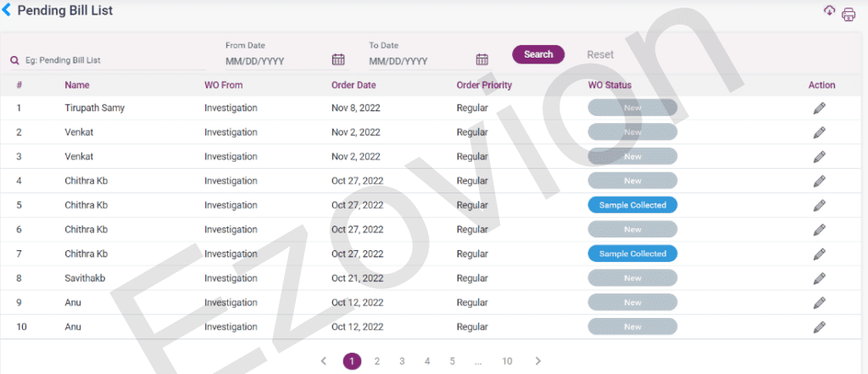The width and height of the screenshot is (868, 374).
Task: Edit row 9 Anu entry
Action: [x=820, y=303]
